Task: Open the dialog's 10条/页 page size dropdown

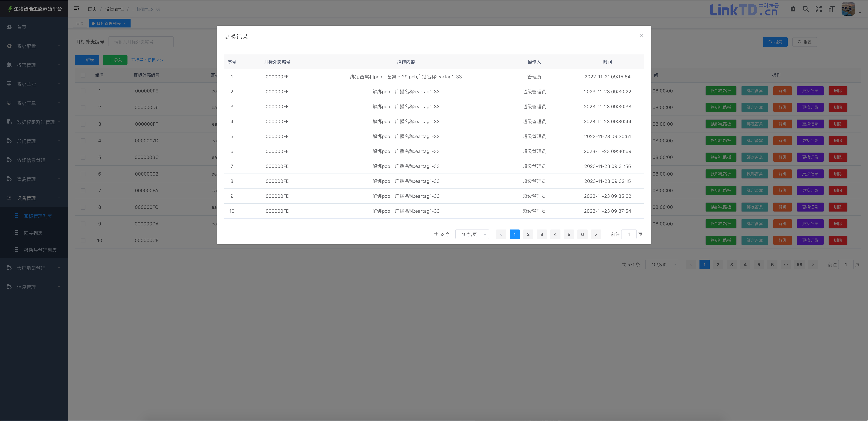Action: point(472,234)
